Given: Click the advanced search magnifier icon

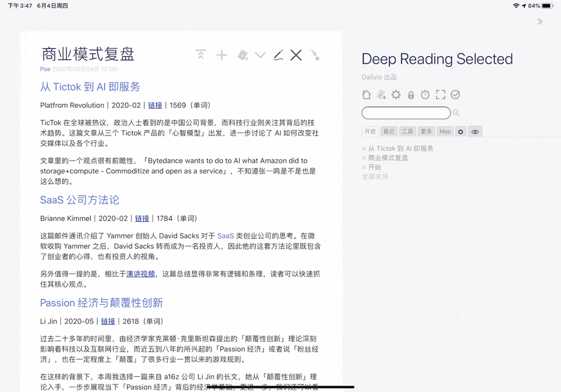Looking at the screenshot, I should point(456,113).
